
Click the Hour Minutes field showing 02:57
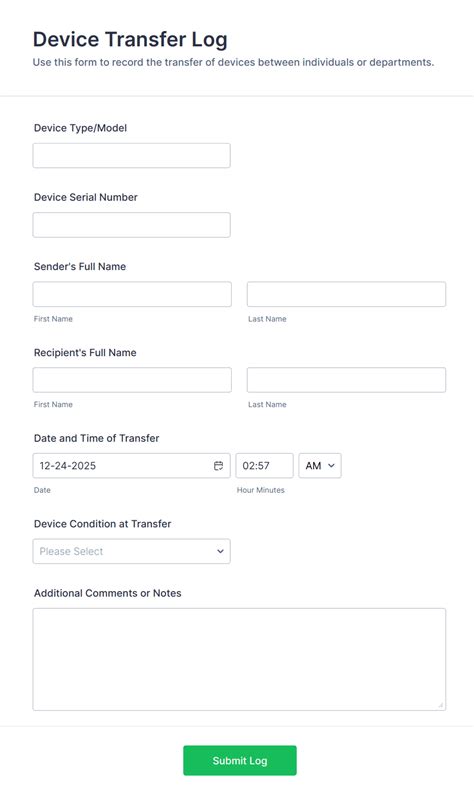point(265,465)
